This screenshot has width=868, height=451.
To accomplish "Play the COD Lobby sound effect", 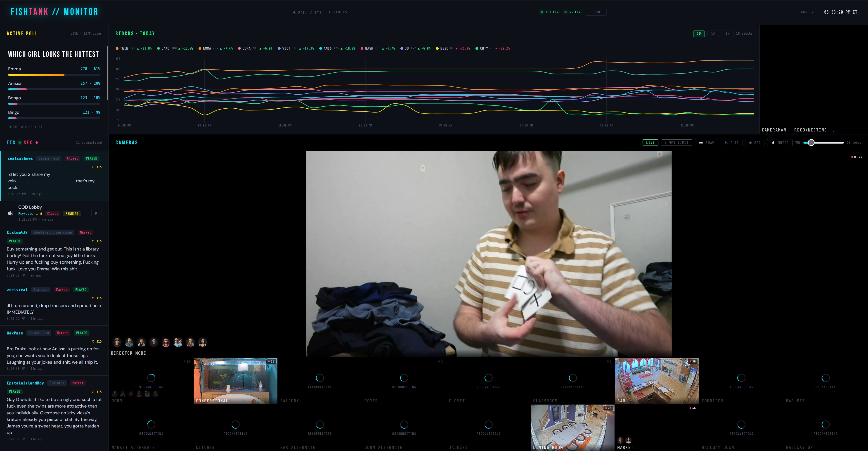I will pos(96,213).
